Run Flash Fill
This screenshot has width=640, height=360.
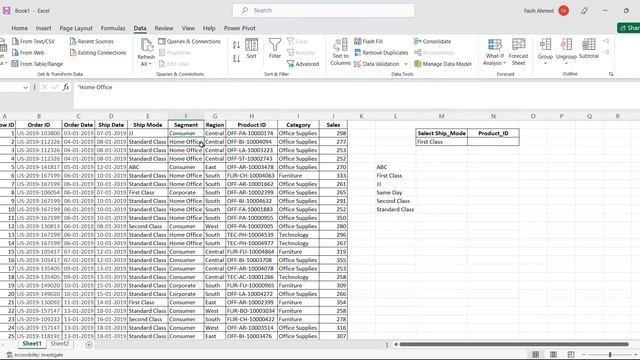tap(369, 41)
